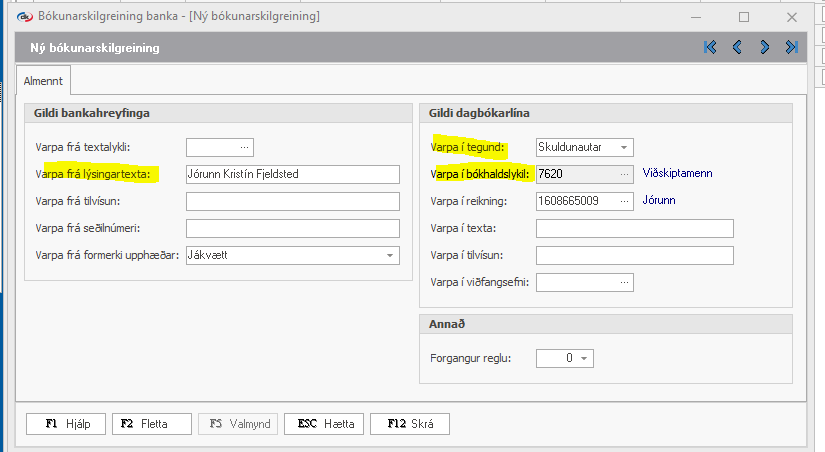Screen dimensions: 825x452
Task: Expand the Forgangur reglu dropdown
Action: click(x=583, y=358)
